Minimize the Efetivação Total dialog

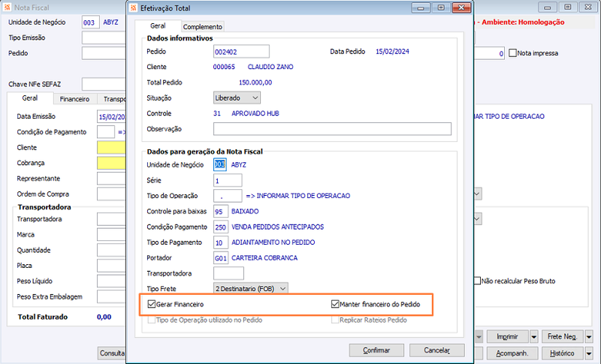[x=421, y=8]
